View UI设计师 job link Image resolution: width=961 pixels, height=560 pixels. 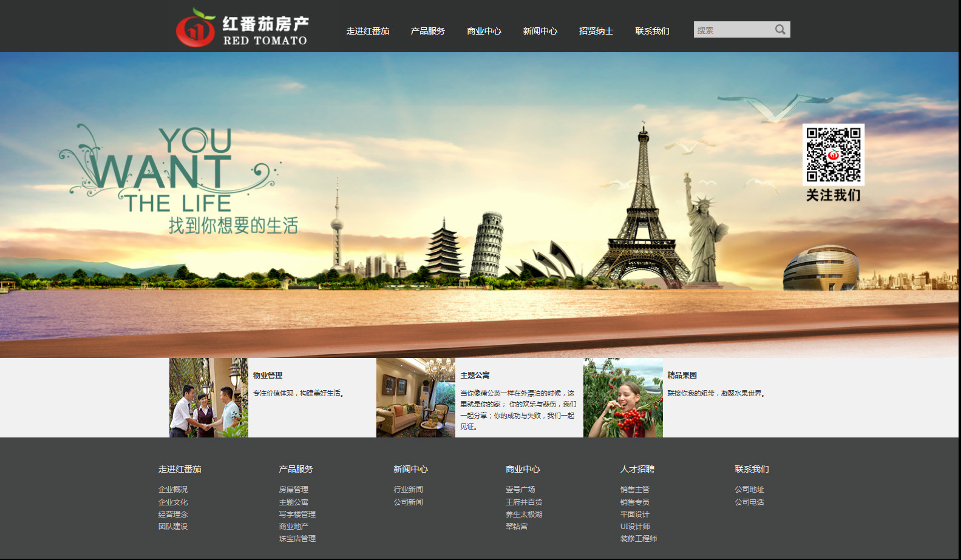[635, 527]
